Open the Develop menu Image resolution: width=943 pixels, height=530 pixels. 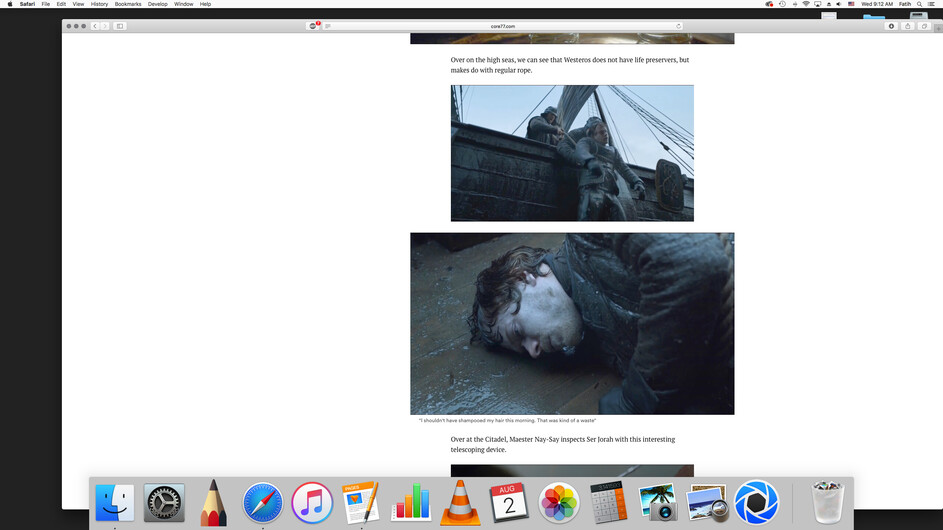pyautogui.click(x=158, y=4)
